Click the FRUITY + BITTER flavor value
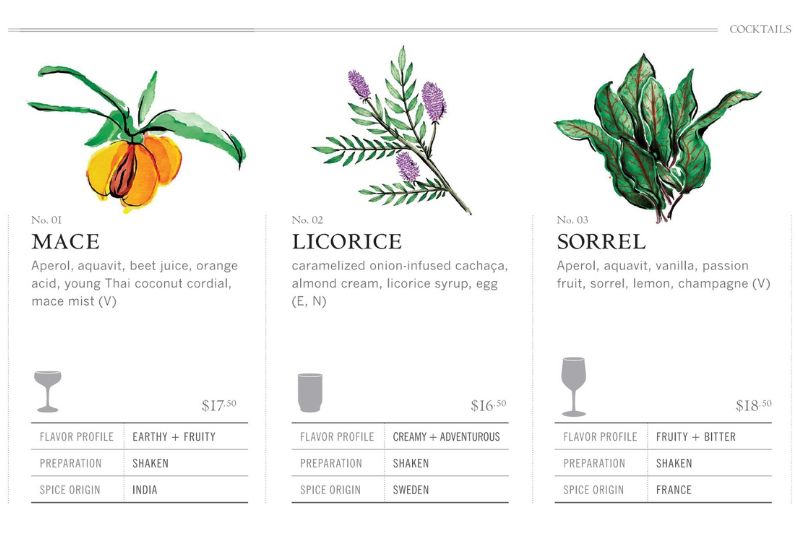Screen dimensions: 800x535 (x=696, y=437)
